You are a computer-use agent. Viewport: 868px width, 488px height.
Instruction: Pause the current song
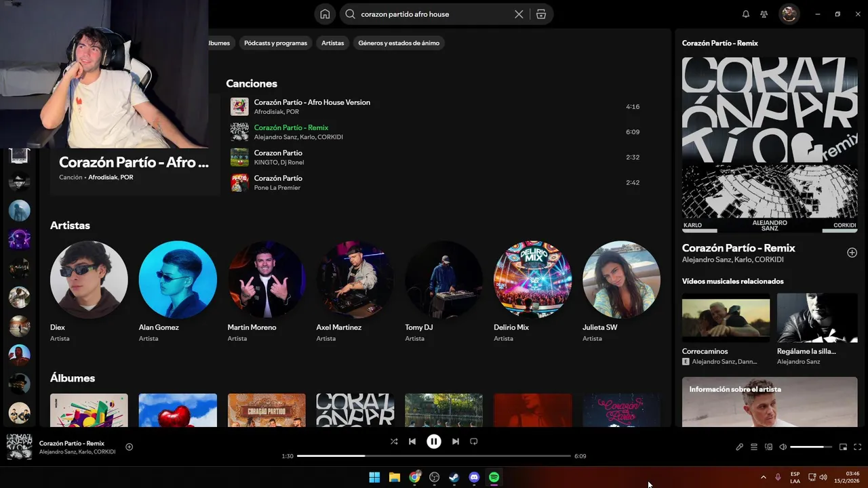[434, 441]
